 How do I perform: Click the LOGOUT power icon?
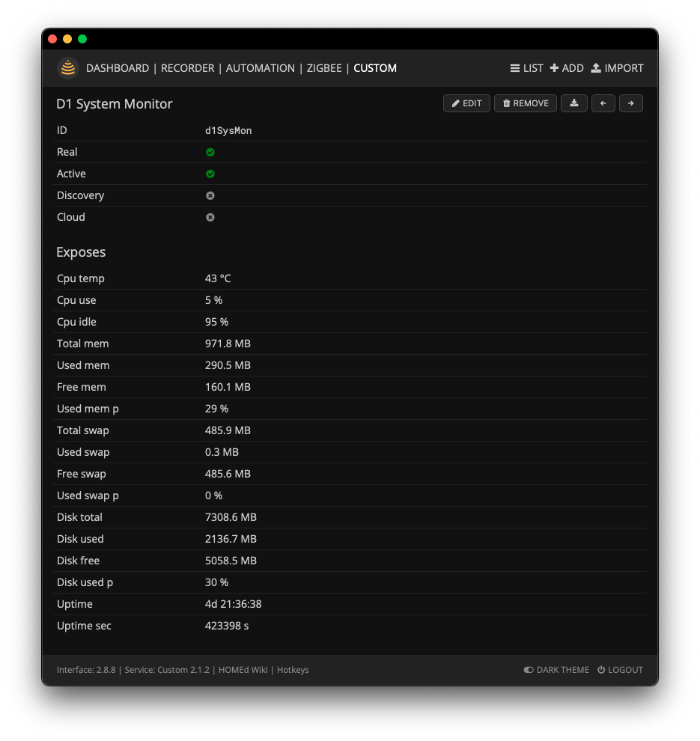(x=602, y=670)
